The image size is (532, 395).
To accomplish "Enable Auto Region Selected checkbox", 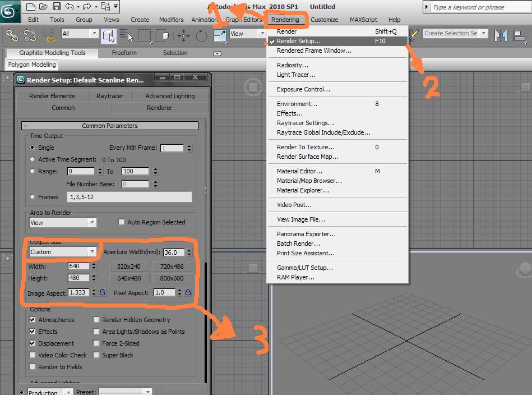I will (x=121, y=222).
